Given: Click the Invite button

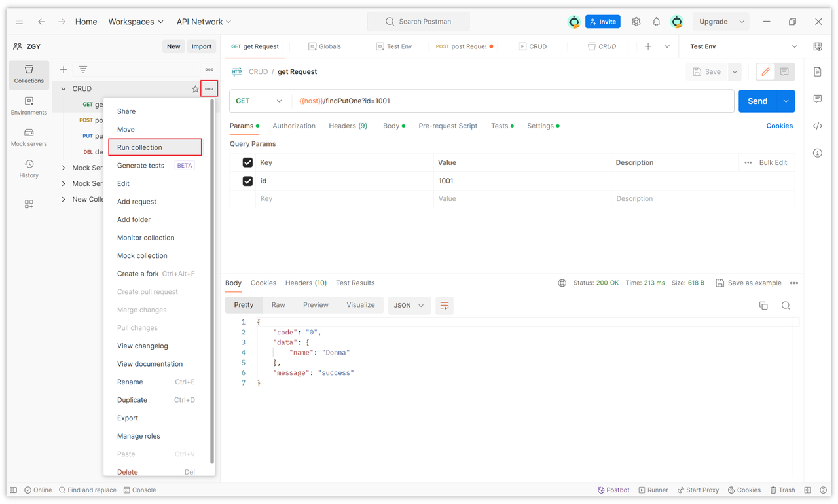Looking at the screenshot, I should click(603, 22).
